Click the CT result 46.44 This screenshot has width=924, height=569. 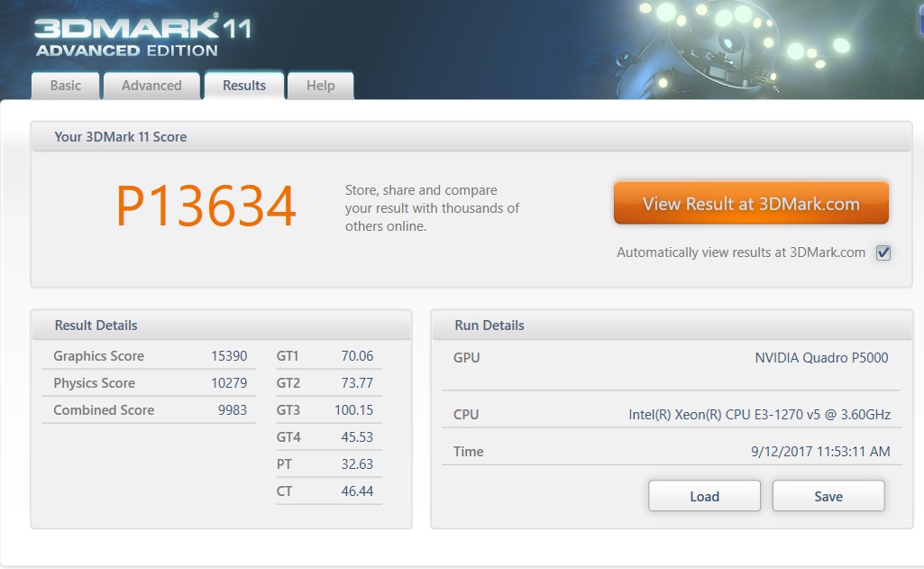coord(357,491)
